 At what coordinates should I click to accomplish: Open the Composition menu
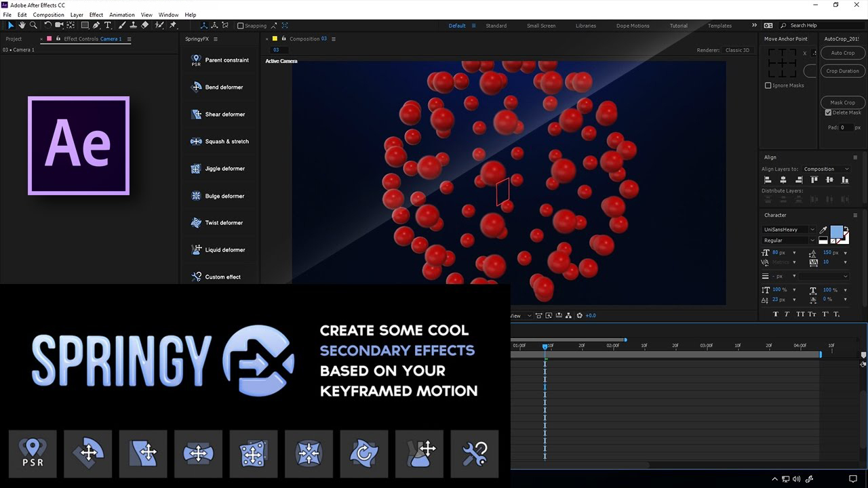pyautogui.click(x=48, y=14)
